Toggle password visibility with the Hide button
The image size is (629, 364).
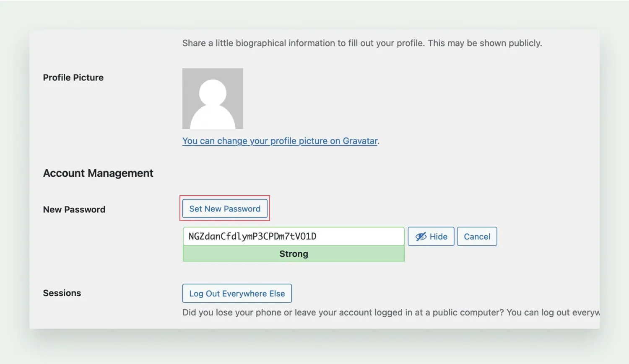(x=431, y=237)
